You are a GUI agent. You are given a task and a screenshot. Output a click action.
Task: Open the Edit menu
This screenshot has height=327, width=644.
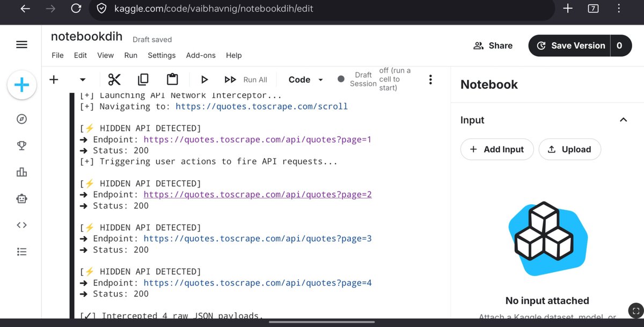click(x=80, y=55)
